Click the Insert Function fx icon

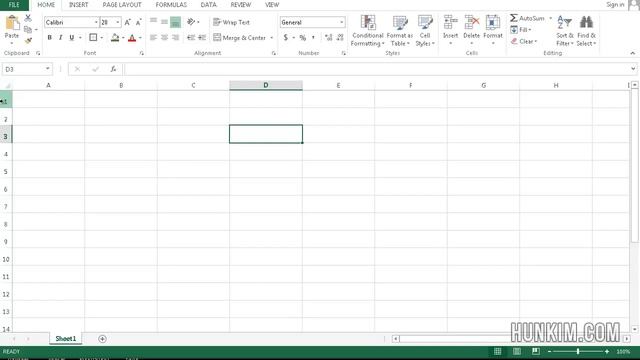tap(113, 69)
